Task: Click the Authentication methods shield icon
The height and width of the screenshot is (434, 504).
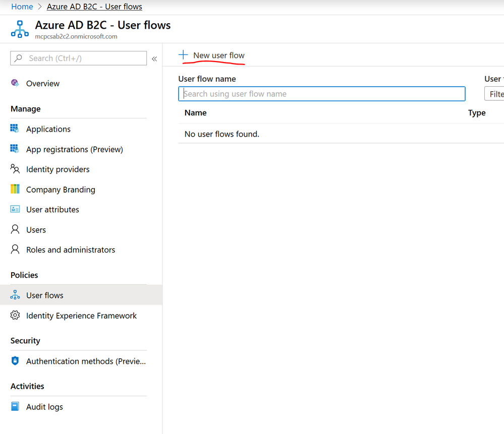Action: [15, 361]
